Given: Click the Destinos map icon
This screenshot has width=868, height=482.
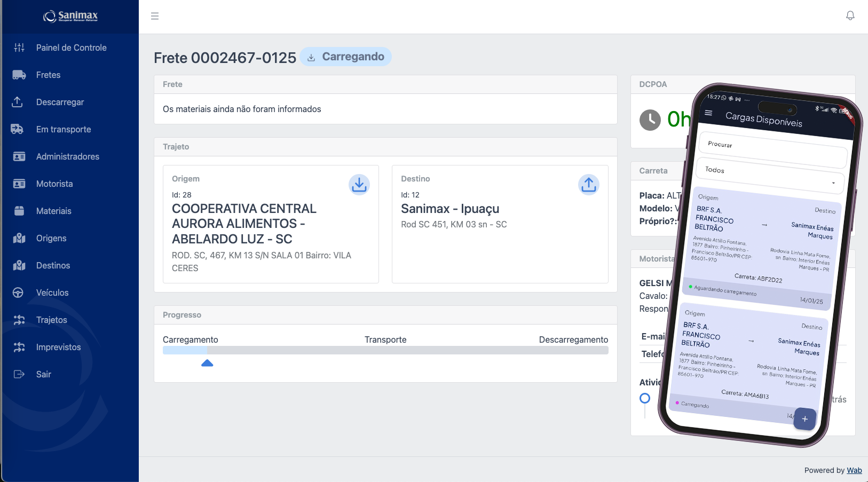Looking at the screenshot, I should (x=19, y=265).
